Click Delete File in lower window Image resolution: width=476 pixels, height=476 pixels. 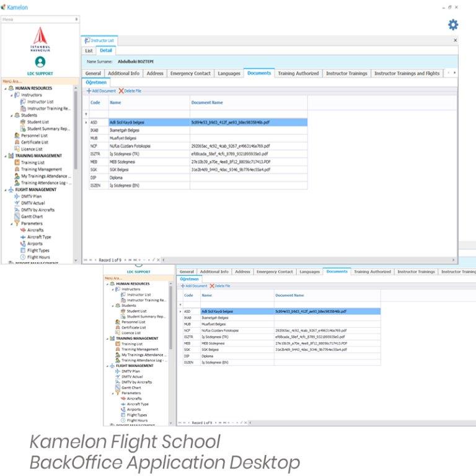pyautogui.click(x=220, y=286)
